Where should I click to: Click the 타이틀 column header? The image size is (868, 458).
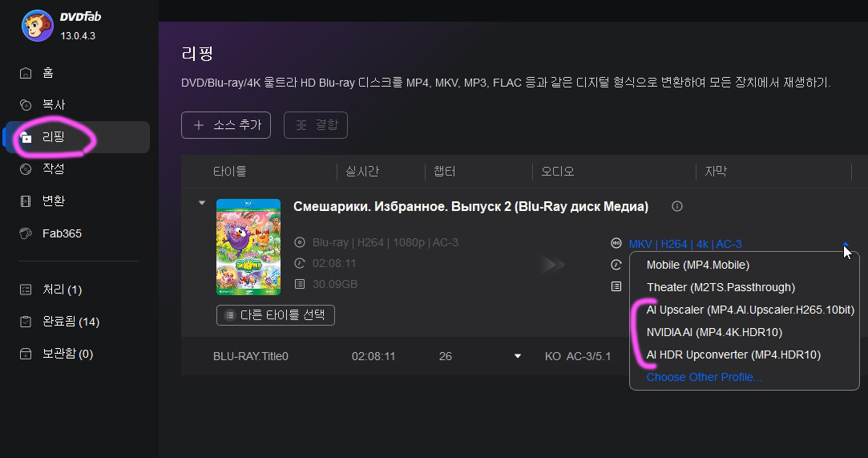[230, 172]
